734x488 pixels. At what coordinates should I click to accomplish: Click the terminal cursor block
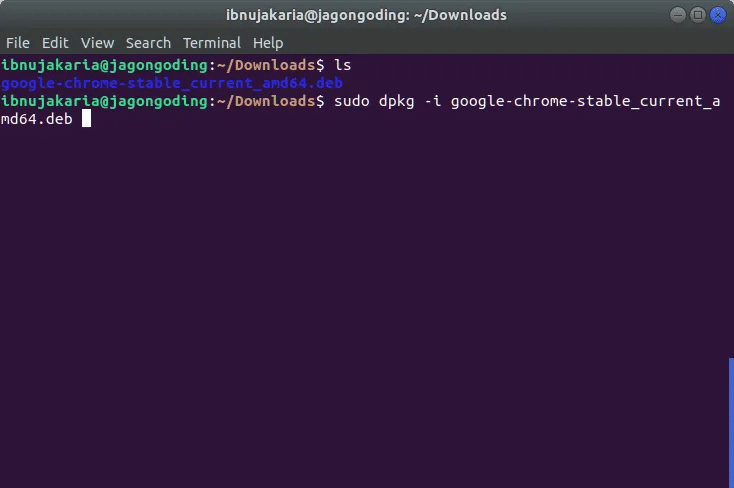coord(86,118)
